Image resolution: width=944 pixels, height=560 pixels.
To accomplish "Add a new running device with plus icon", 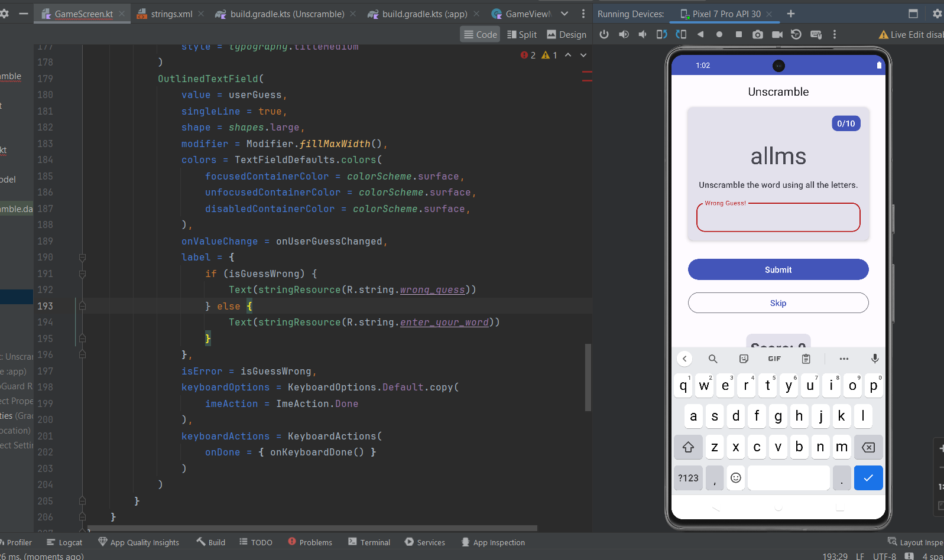I will click(791, 14).
